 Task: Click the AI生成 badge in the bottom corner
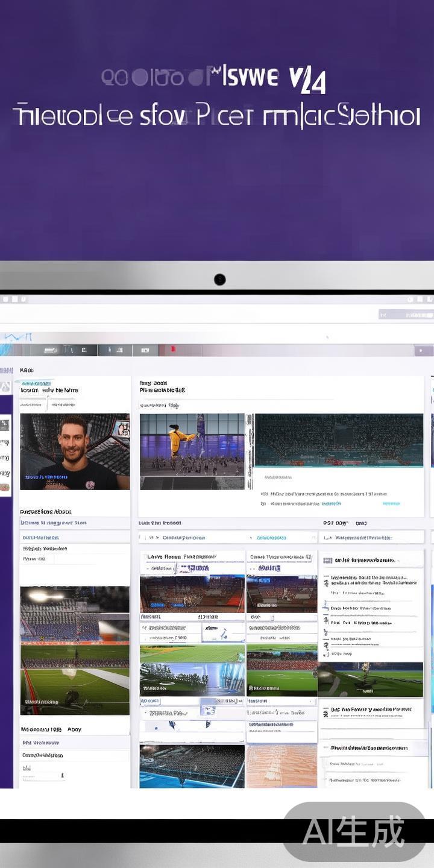(354, 832)
